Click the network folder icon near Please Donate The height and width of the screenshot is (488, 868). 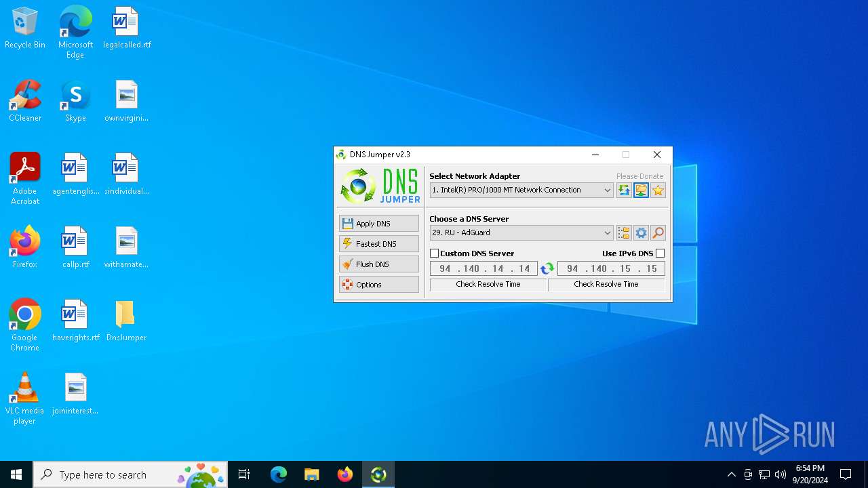click(x=641, y=190)
